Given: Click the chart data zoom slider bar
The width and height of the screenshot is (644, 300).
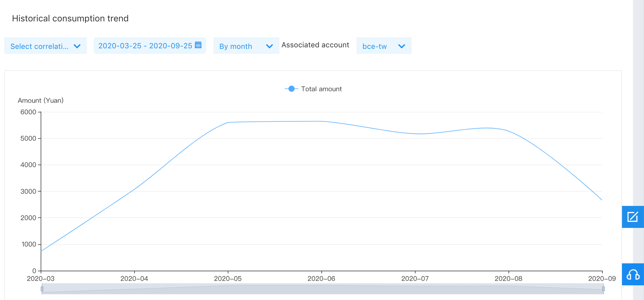Looking at the screenshot, I should pos(323,289).
